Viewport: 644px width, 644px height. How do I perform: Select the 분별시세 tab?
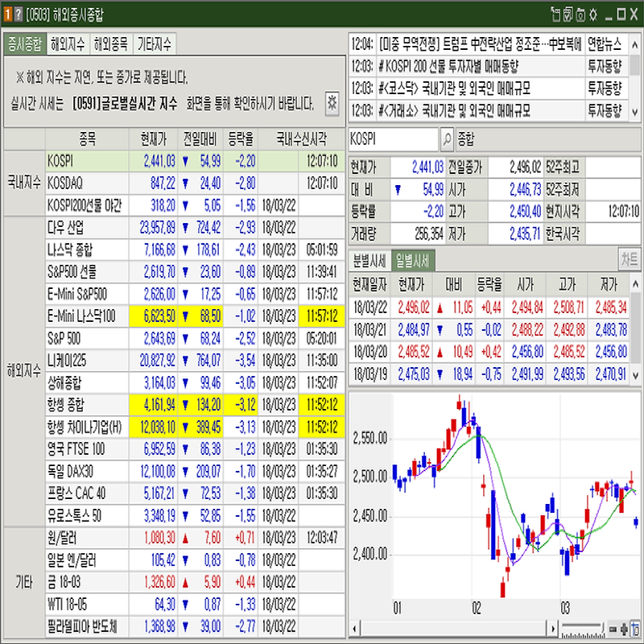tap(369, 260)
